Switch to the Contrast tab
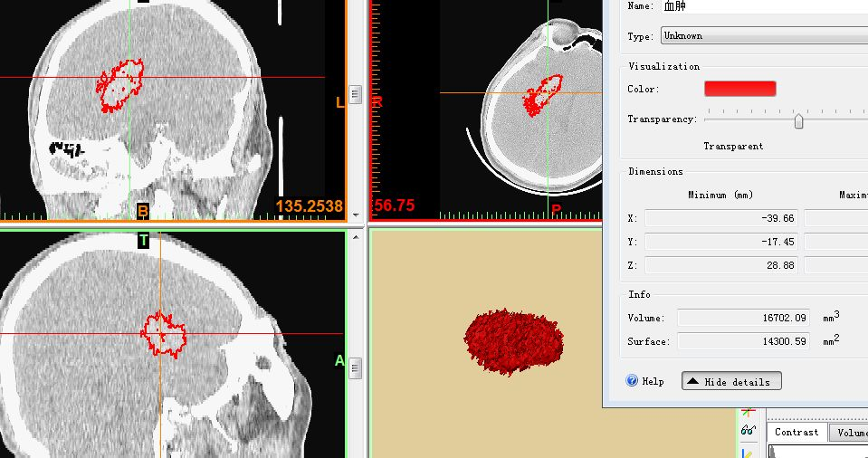The image size is (868, 458). [796, 433]
